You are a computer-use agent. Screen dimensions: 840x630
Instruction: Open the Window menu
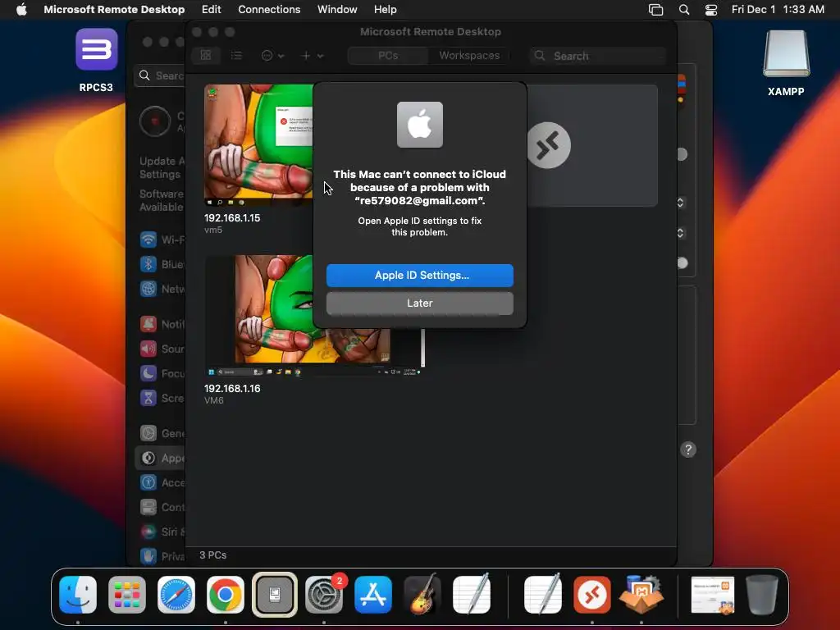337,10
